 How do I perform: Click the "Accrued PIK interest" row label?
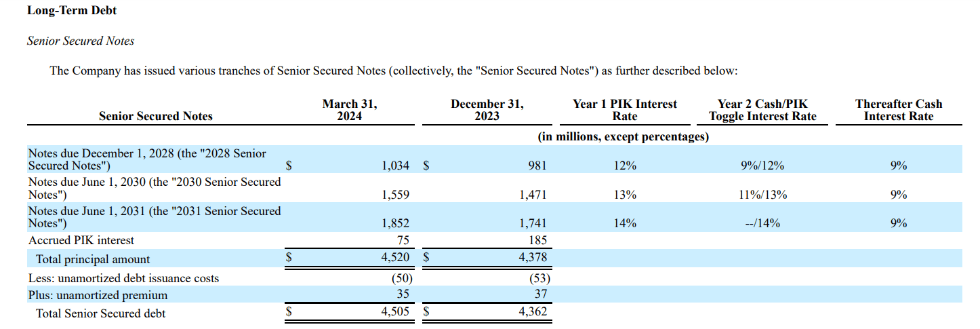[x=81, y=240]
